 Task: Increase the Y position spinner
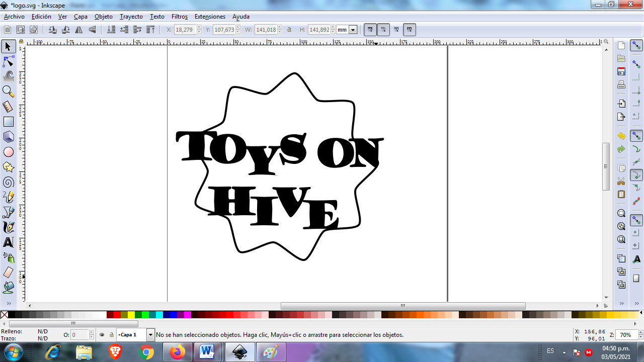click(239, 28)
